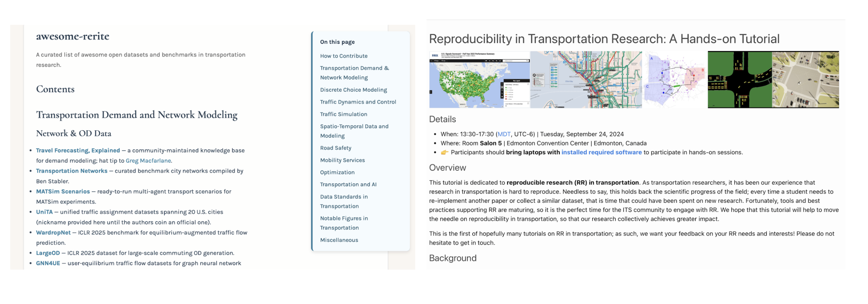Screen dimensions: 868x304
Task: Open the installed required software link
Action: (x=601, y=152)
